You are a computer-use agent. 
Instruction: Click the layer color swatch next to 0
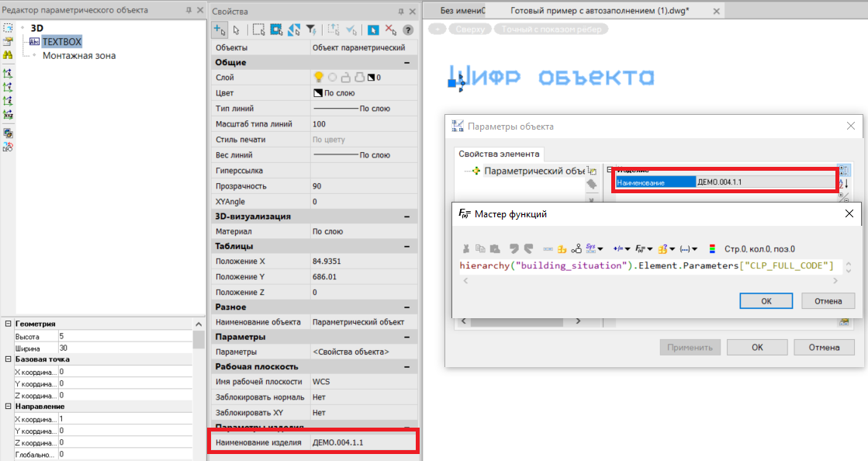point(371,78)
